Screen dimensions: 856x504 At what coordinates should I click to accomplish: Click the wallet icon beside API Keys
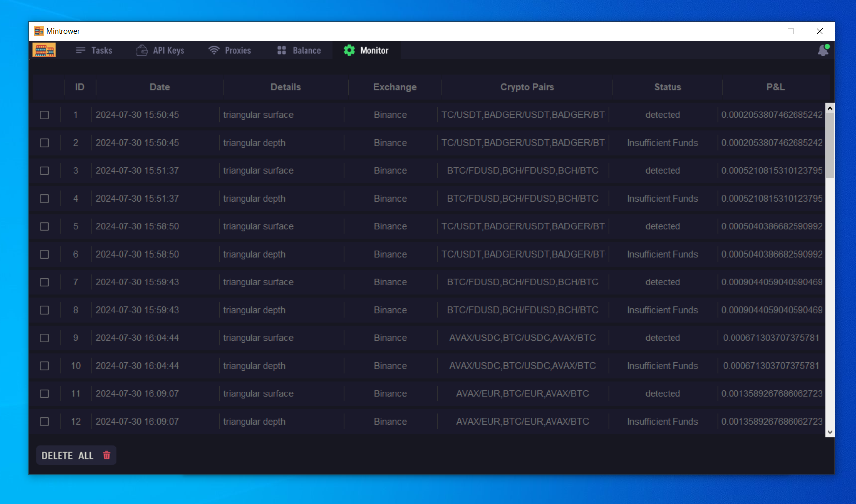tap(142, 50)
